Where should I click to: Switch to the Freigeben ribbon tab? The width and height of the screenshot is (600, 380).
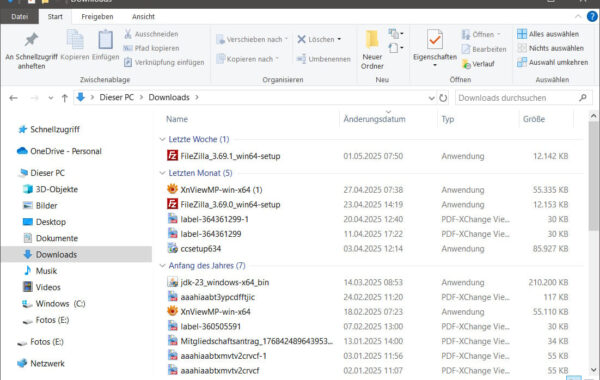click(x=97, y=17)
